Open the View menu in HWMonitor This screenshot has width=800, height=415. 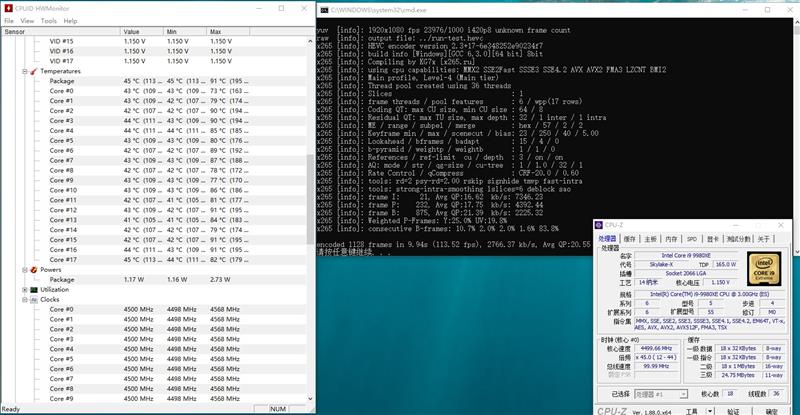click(x=26, y=20)
